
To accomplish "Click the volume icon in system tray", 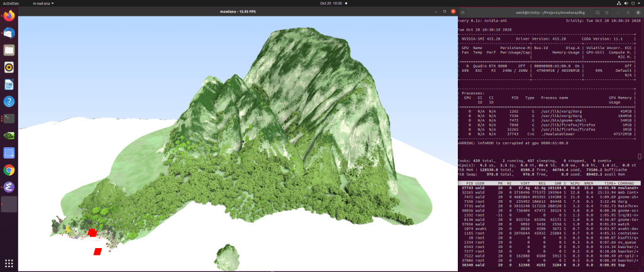I will coord(625,3).
